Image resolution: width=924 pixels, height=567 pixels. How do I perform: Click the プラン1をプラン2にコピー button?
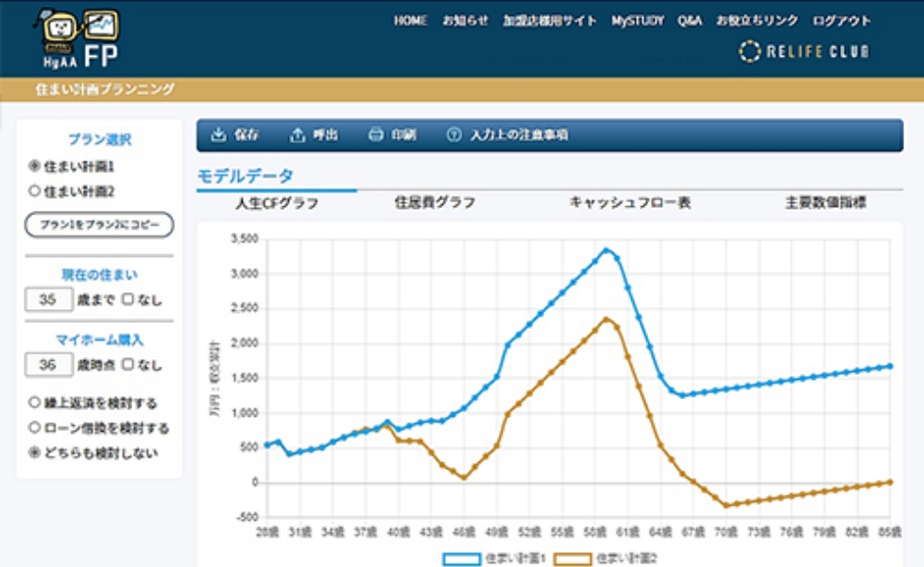tap(99, 225)
